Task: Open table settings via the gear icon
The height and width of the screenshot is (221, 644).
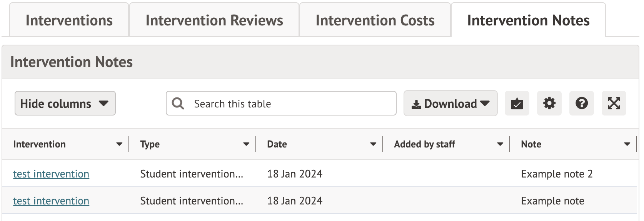Action: (549, 104)
